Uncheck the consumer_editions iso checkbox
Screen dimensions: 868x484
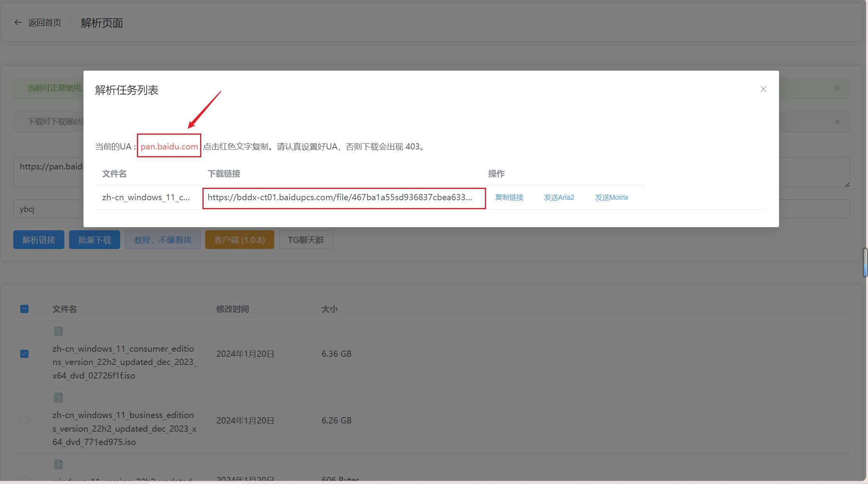click(24, 354)
